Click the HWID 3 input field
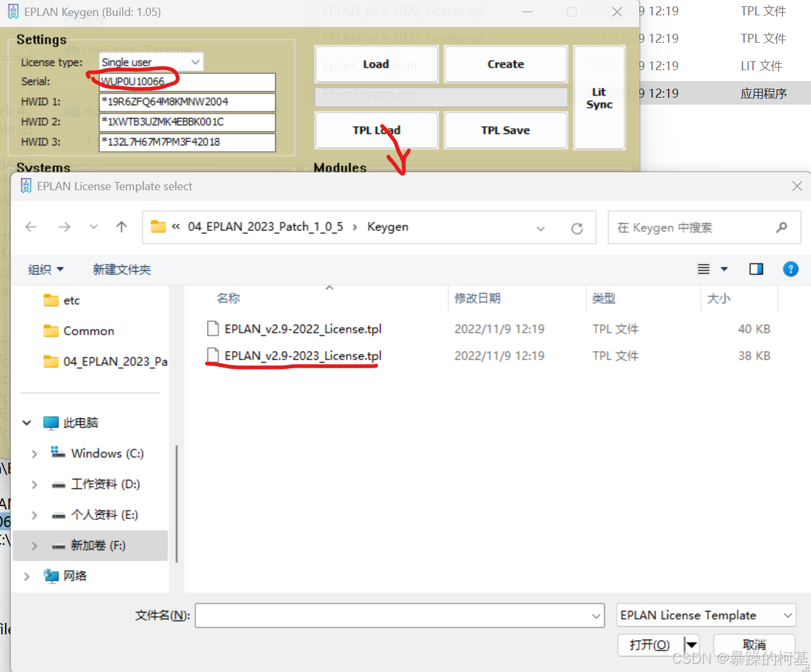This screenshot has height=672, width=811. (x=187, y=142)
